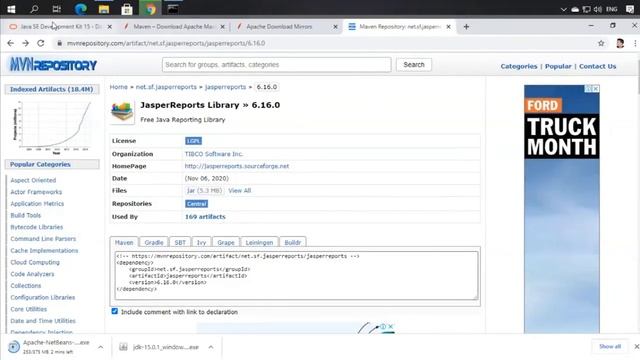Reload the current page
The height and width of the screenshot is (360, 640).
[40, 43]
